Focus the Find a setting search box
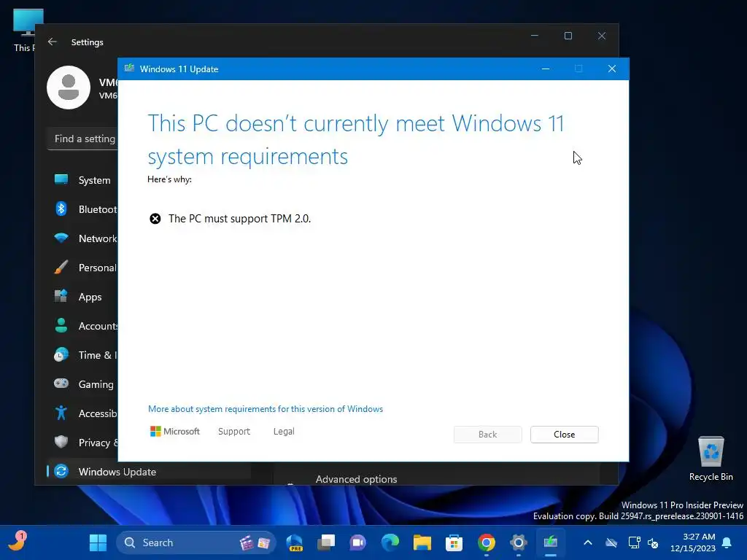The height and width of the screenshot is (560, 747). coord(83,139)
